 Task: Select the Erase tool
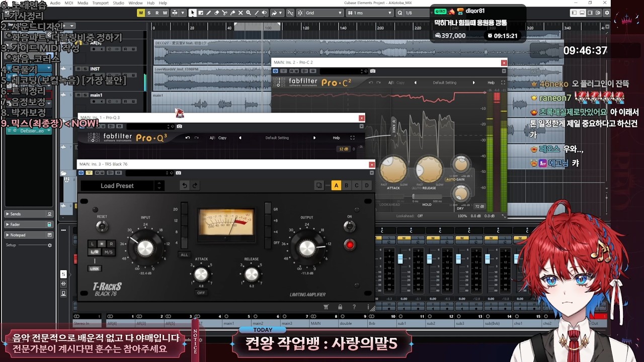(x=216, y=13)
